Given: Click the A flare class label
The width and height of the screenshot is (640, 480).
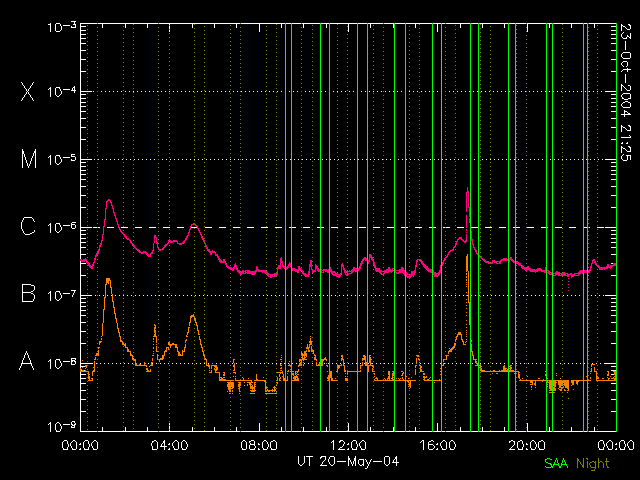Looking at the screenshot, I should 27,361.
